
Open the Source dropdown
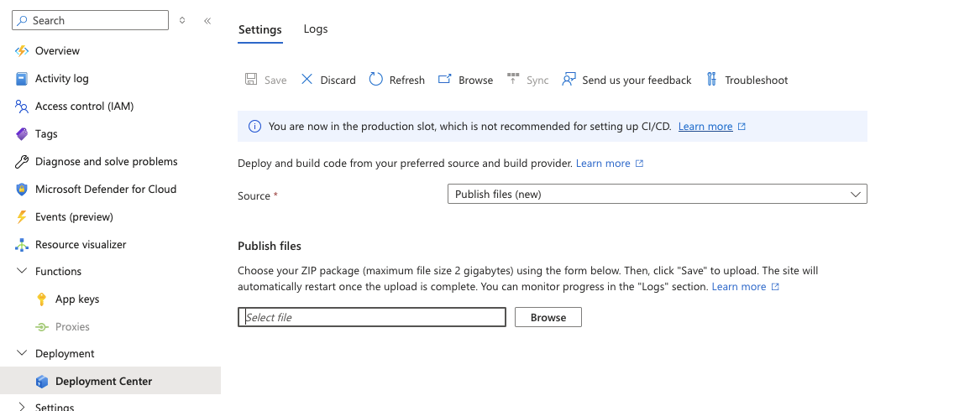pyautogui.click(x=658, y=195)
